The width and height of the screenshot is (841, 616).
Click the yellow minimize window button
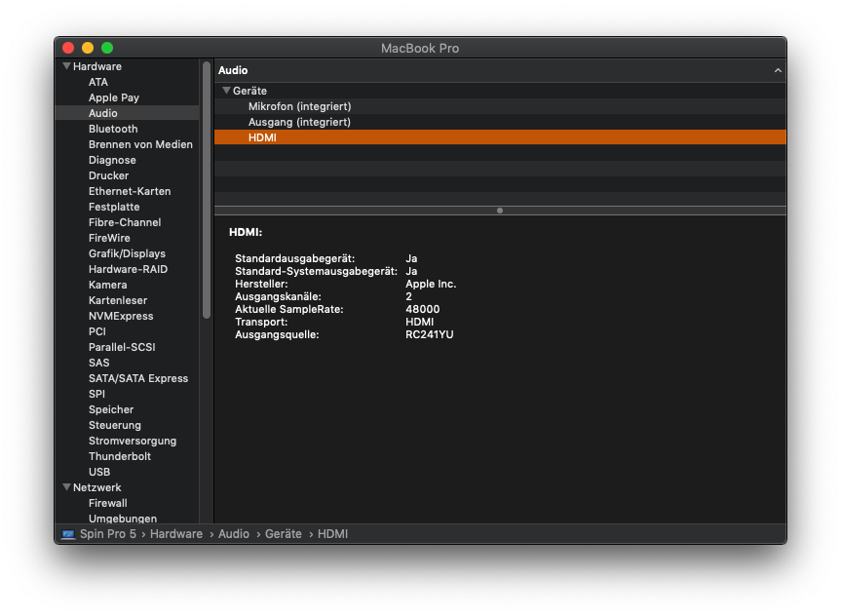[x=88, y=48]
